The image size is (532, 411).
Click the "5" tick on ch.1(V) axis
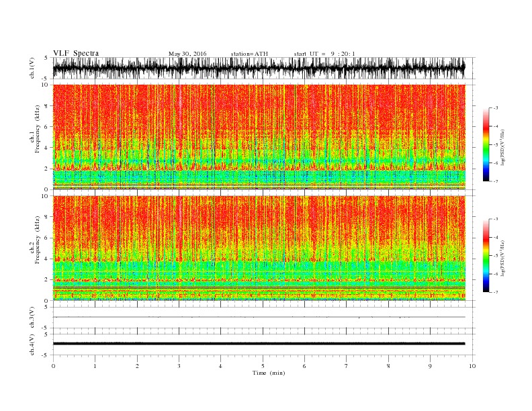[x=46, y=58]
